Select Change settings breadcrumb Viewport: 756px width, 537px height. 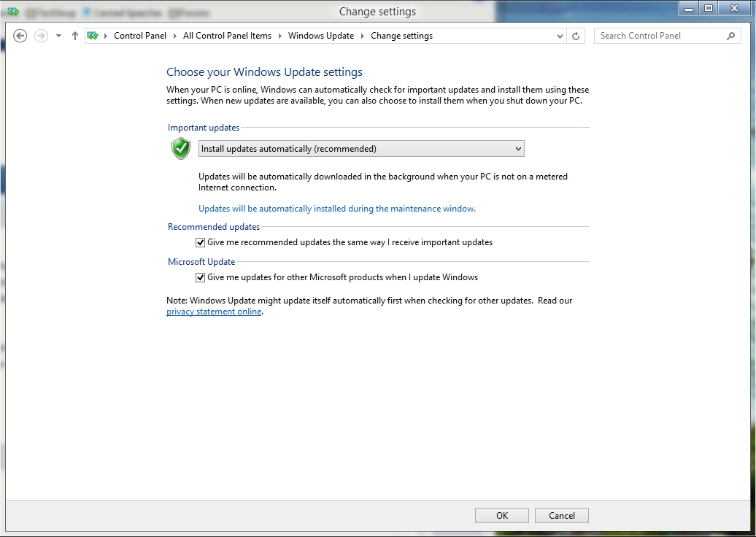coord(401,36)
